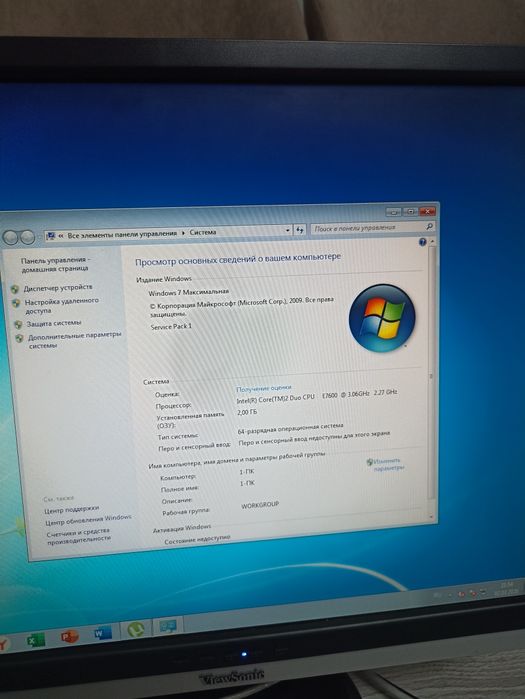Click the back navigation button
The height and width of the screenshot is (699, 525).
[x=10, y=238]
